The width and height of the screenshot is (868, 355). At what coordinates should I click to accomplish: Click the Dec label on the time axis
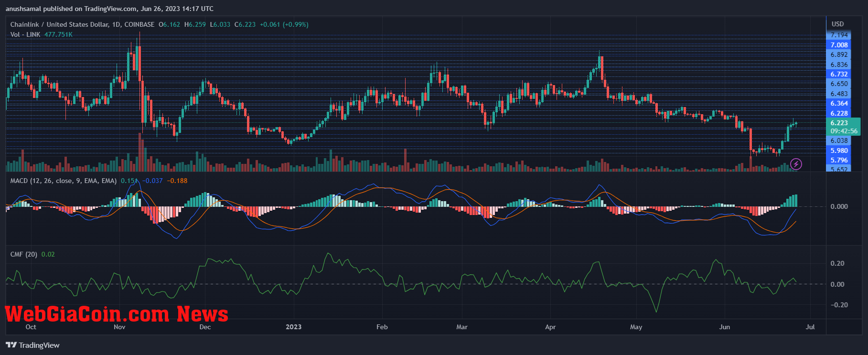coord(205,327)
